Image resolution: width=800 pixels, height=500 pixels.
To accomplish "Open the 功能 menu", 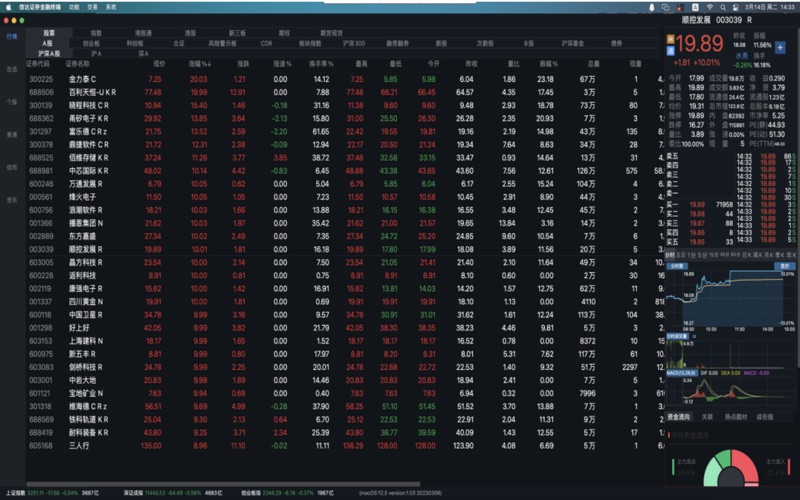I will (x=74, y=5).
